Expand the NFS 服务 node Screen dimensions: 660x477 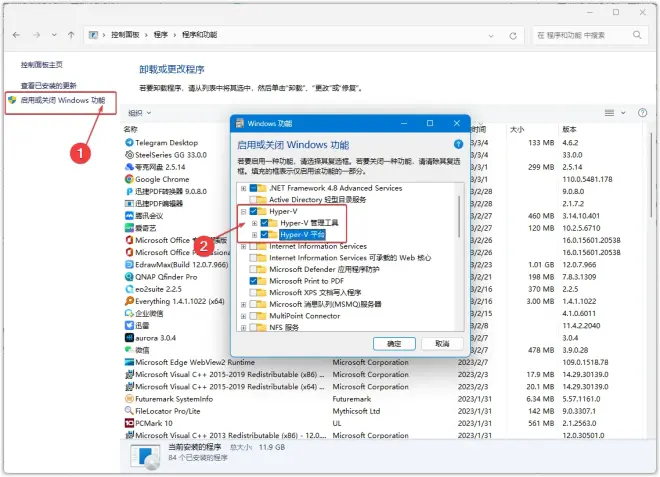tap(243, 327)
